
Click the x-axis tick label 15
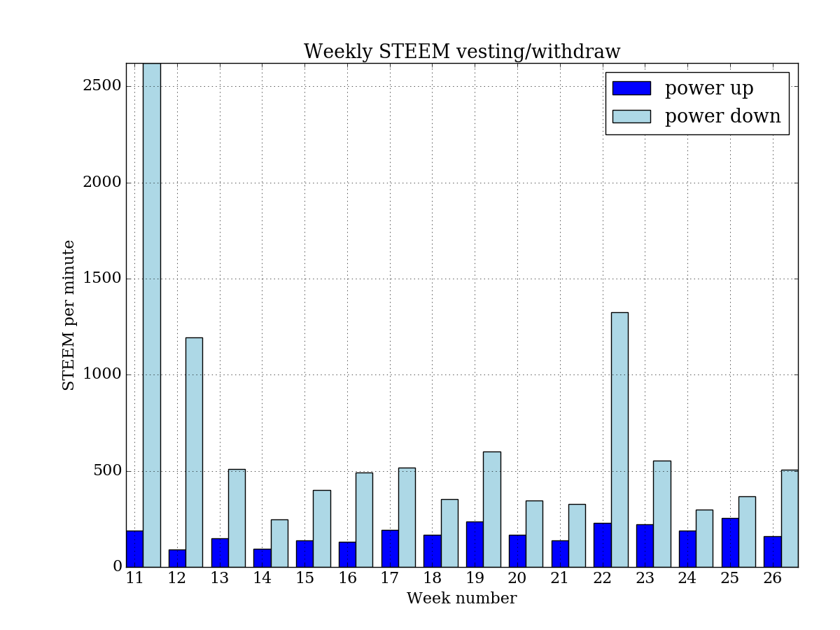point(304,579)
